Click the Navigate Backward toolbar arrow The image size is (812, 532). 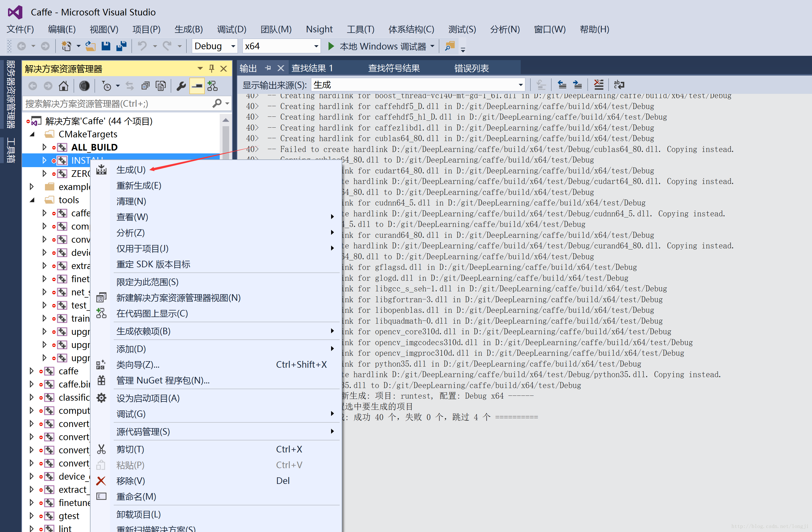tap(21, 46)
